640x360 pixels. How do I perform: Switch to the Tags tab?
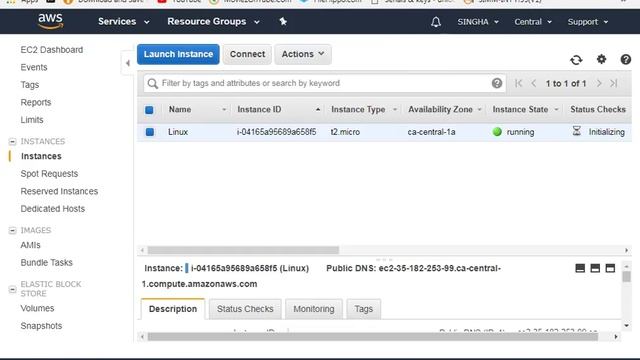tap(363, 309)
